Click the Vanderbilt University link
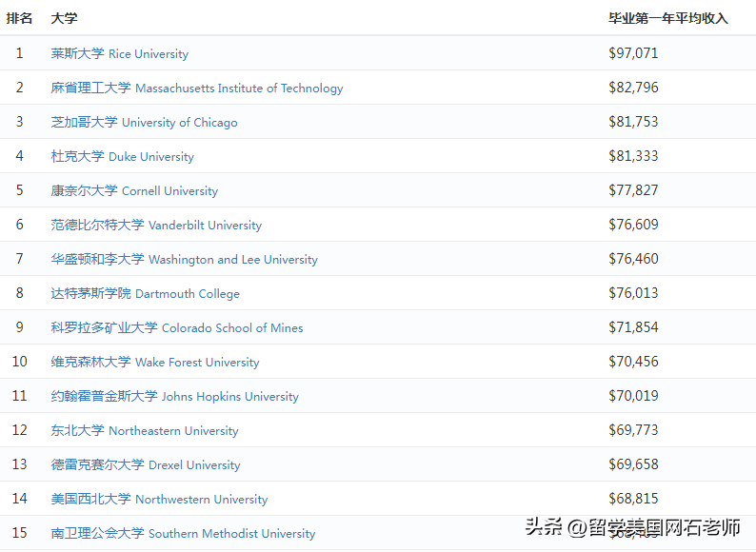756x552 pixels. point(156,226)
